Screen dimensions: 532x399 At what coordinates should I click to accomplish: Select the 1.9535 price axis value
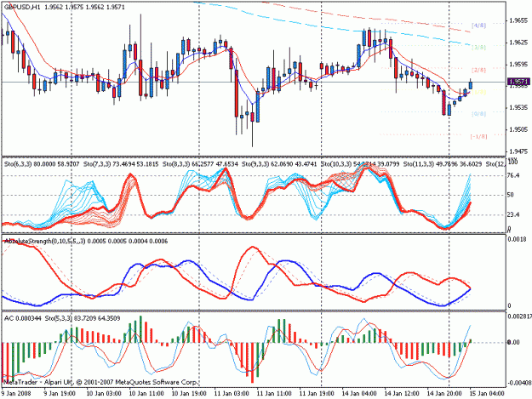518,108
